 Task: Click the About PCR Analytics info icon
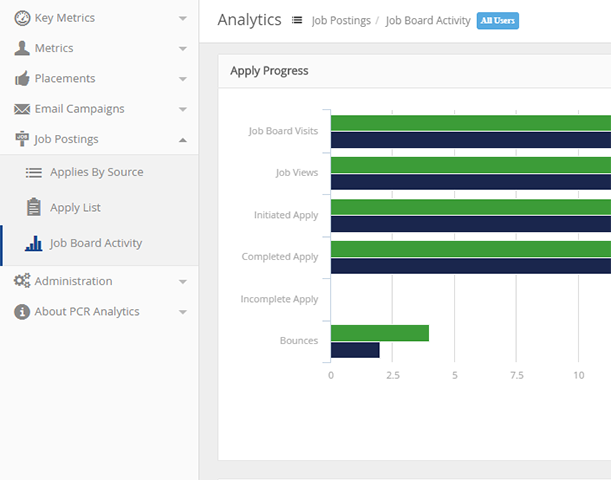click(x=22, y=312)
